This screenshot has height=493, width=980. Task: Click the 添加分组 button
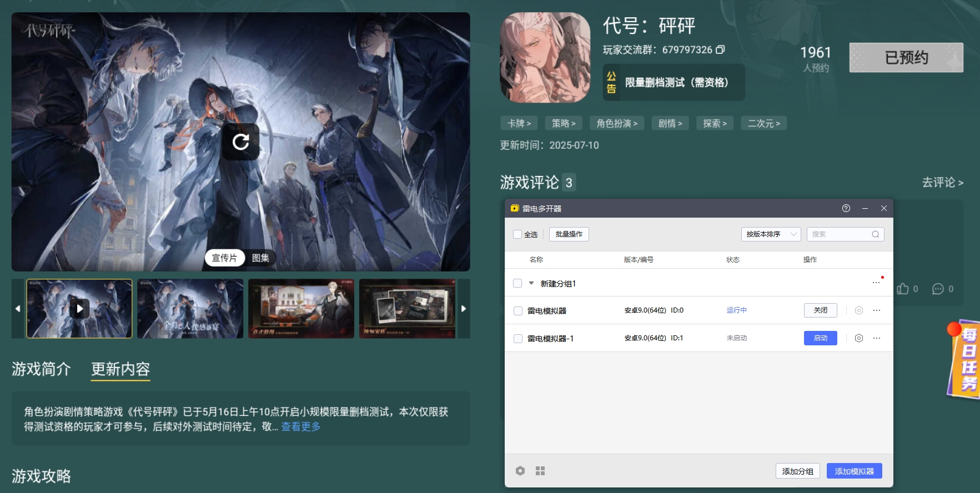tap(798, 471)
